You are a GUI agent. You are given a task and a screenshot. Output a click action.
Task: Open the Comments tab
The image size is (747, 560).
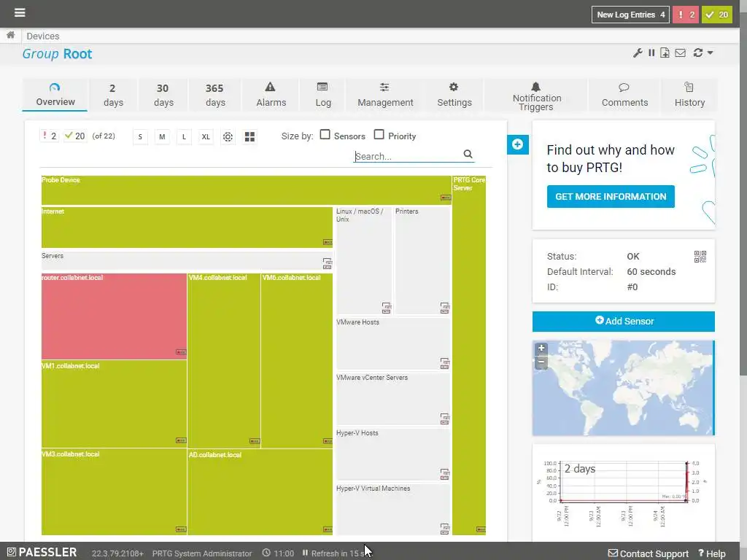624,95
